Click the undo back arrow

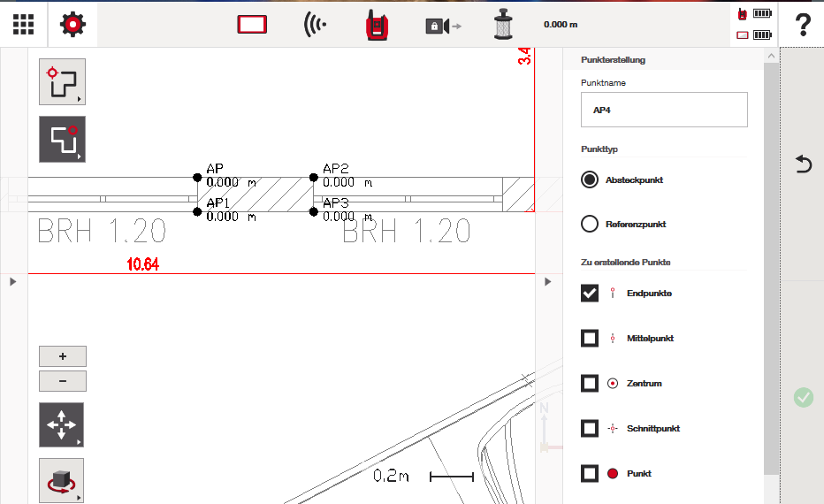803,164
